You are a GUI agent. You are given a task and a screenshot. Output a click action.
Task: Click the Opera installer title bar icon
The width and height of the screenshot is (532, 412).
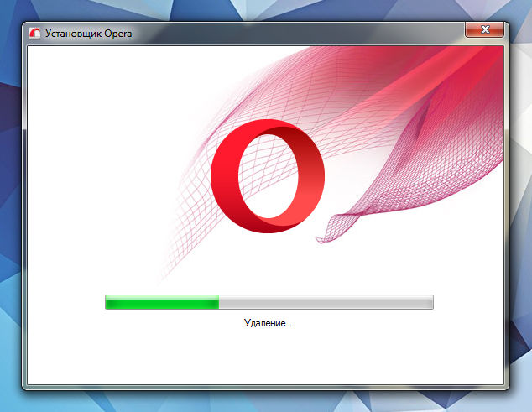point(34,34)
